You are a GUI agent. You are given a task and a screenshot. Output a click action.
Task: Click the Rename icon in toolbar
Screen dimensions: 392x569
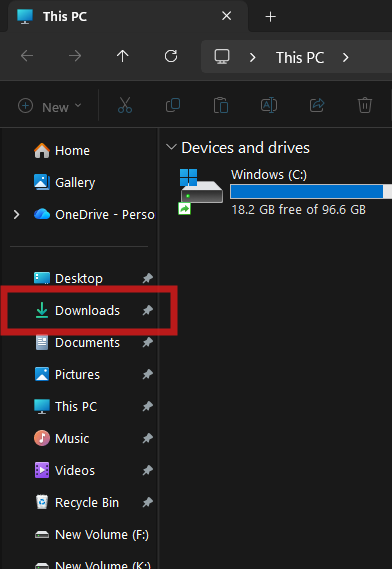269,105
